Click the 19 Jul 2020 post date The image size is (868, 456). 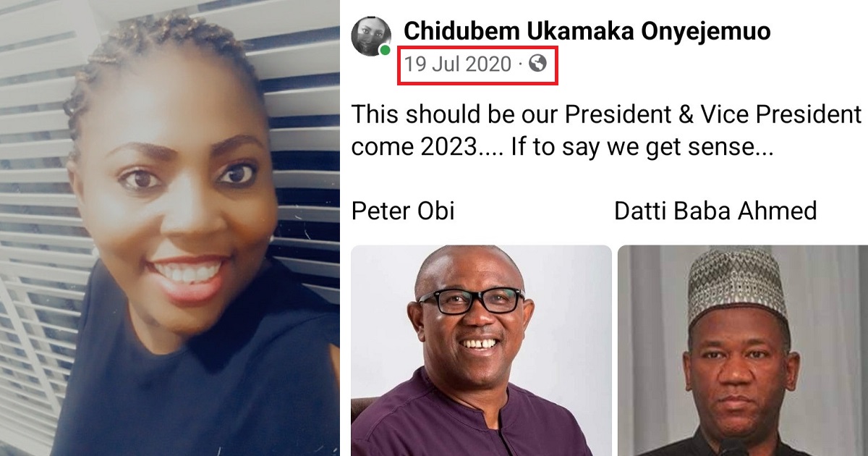coord(457,64)
